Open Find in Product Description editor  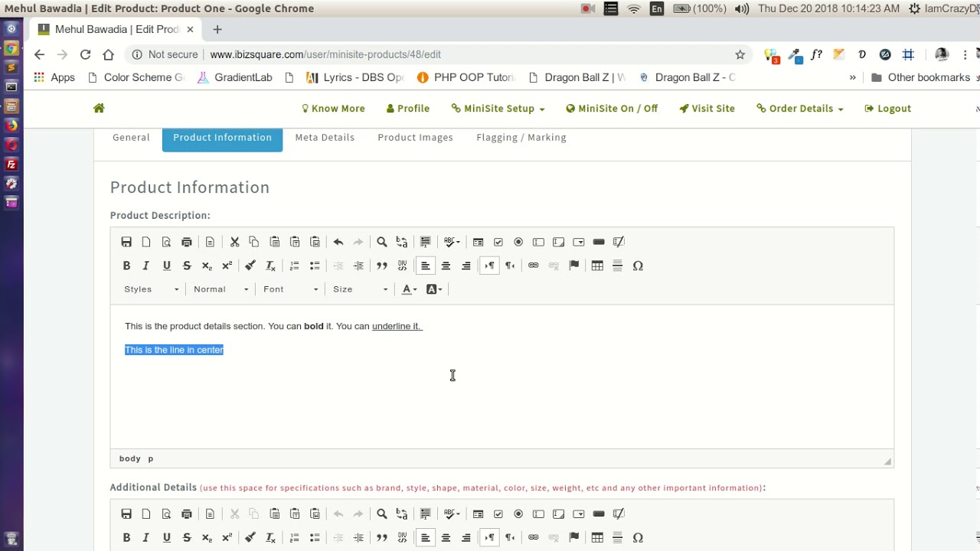pyautogui.click(x=381, y=242)
